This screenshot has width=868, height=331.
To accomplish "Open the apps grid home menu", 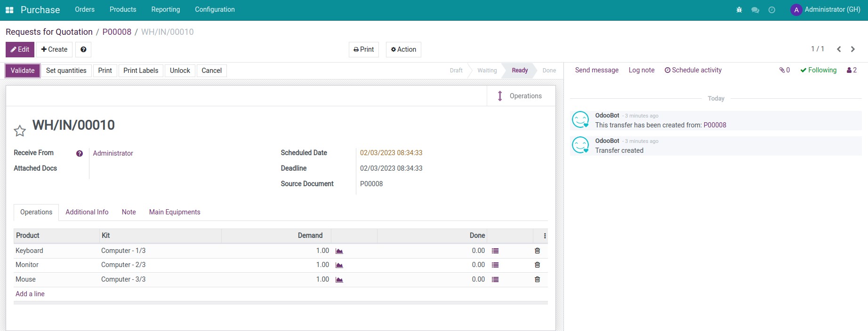I will point(9,10).
